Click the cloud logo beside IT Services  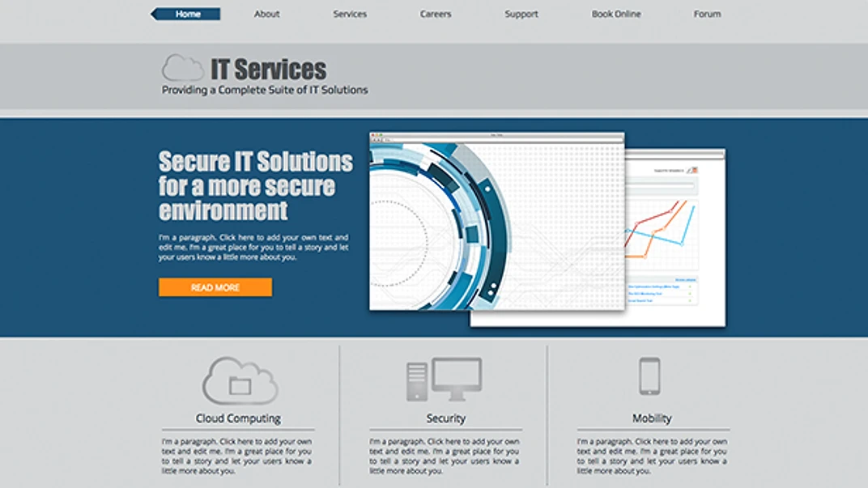click(182, 68)
